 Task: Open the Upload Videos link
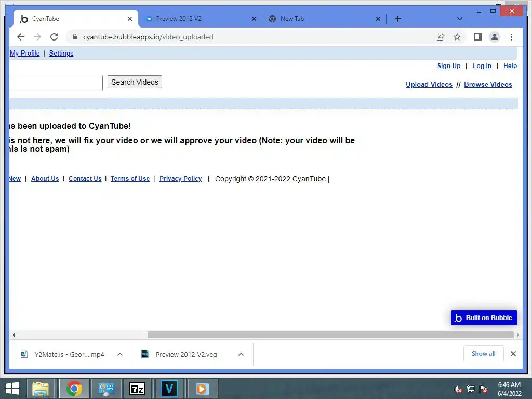(429, 85)
